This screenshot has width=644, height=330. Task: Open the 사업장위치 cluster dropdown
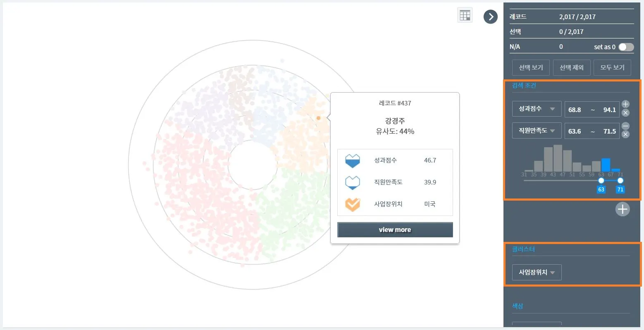(537, 273)
